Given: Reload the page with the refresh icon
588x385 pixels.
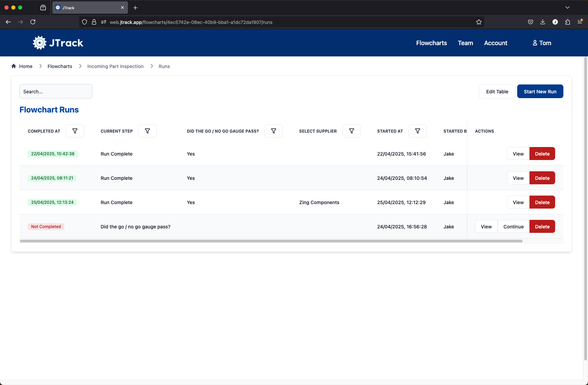Looking at the screenshot, I should pos(33,22).
